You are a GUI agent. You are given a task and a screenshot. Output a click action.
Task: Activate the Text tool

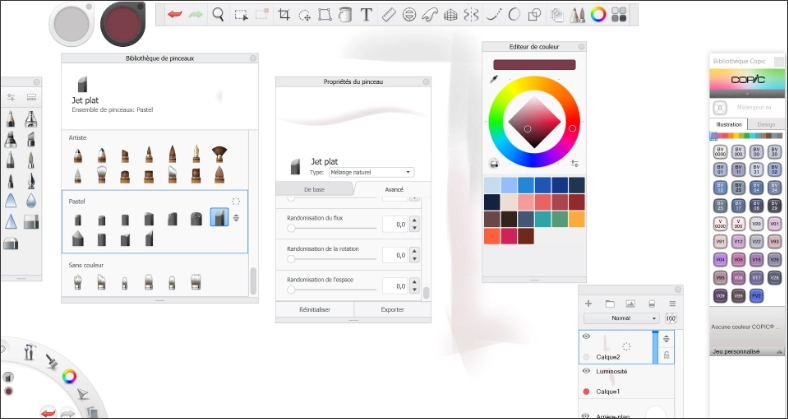366,15
